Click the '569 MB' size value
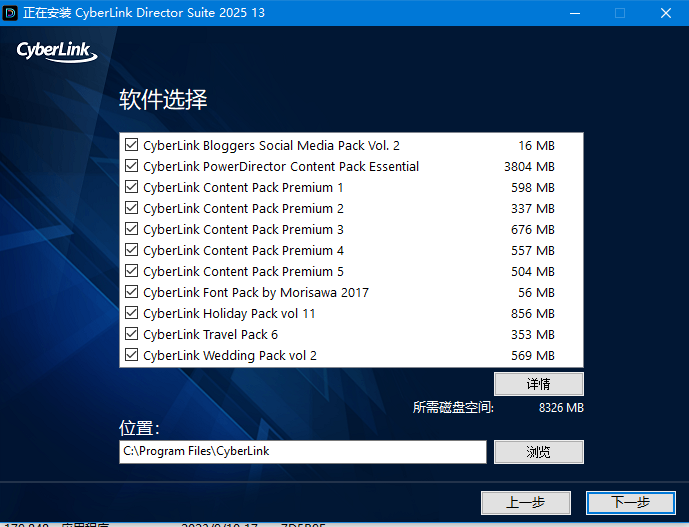The width and height of the screenshot is (689, 527). point(533,356)
